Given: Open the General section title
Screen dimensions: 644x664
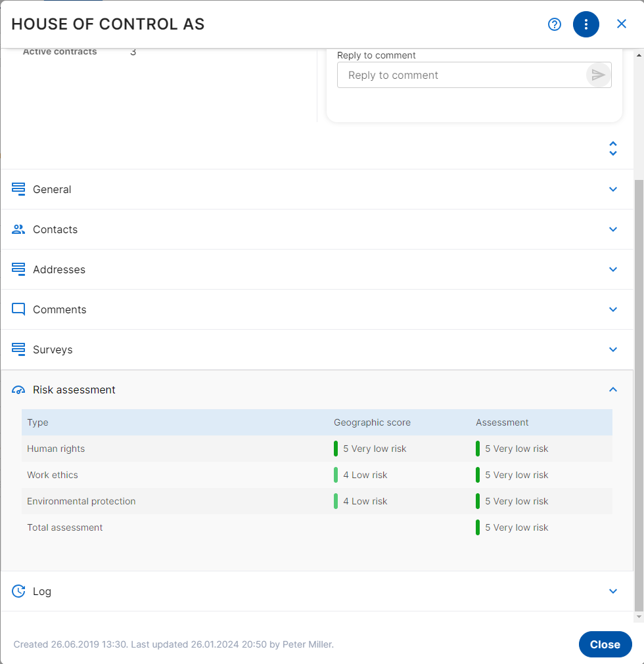Looking at the screenshot, I should point(52,189).
